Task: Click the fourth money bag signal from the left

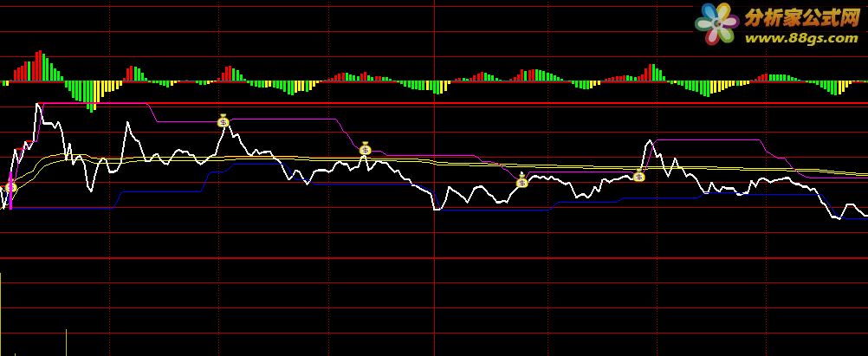Action: [x=521, y=180]
